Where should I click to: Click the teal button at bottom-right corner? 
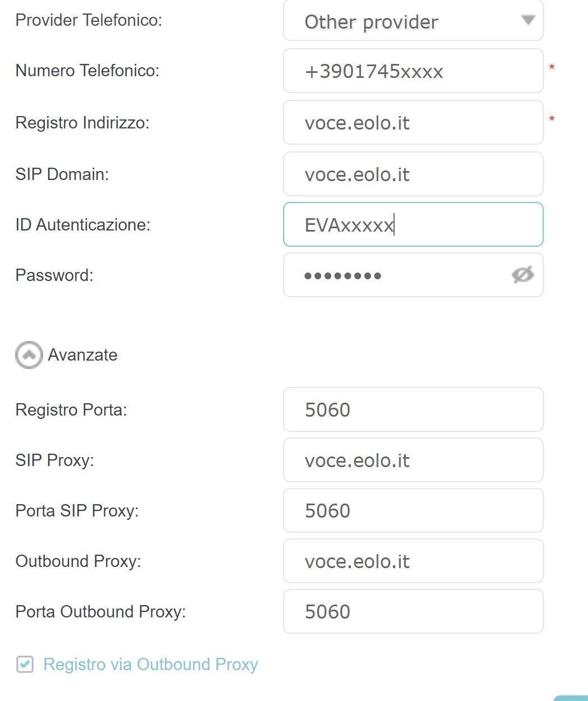[572, 698]
